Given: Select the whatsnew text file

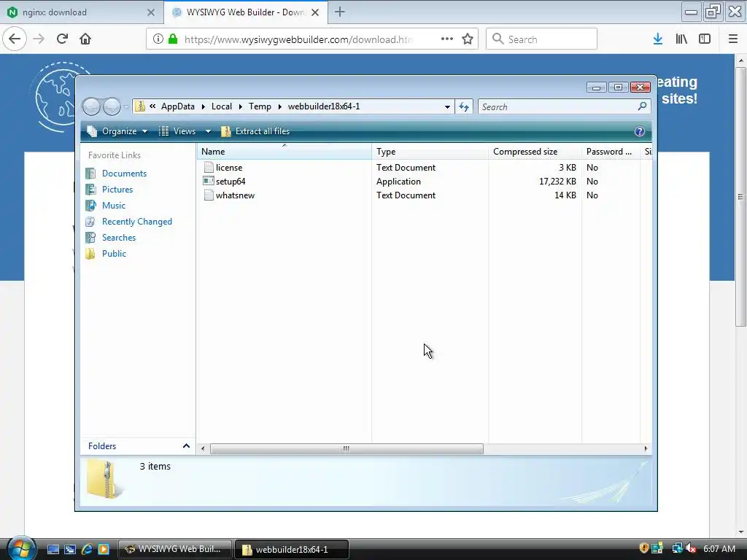Looking at the screenshot, I should (x=235, y=195).
